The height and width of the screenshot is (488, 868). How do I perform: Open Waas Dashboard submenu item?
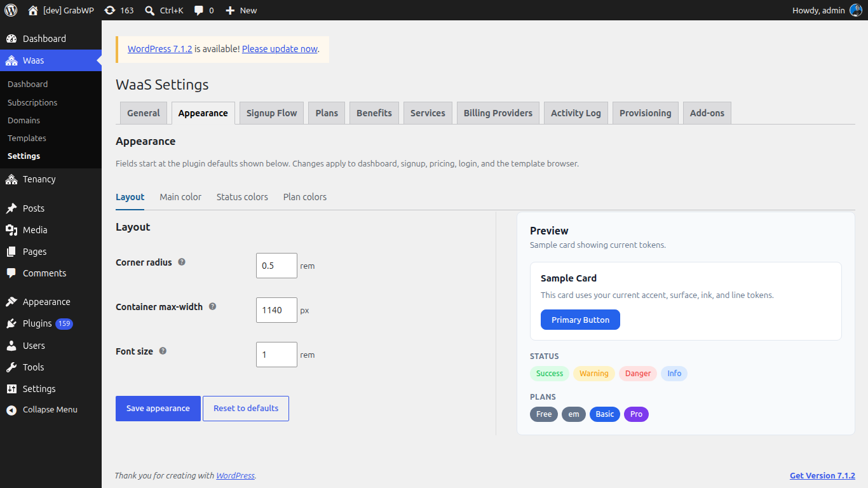(x=51, y=84)
